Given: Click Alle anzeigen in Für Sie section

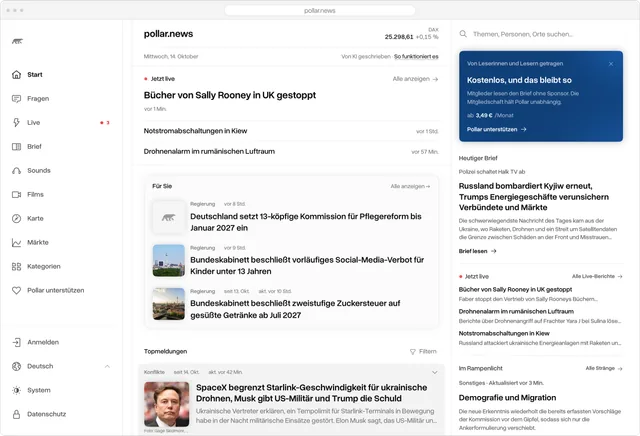Looking at the screenshot, I should [410, 186].
